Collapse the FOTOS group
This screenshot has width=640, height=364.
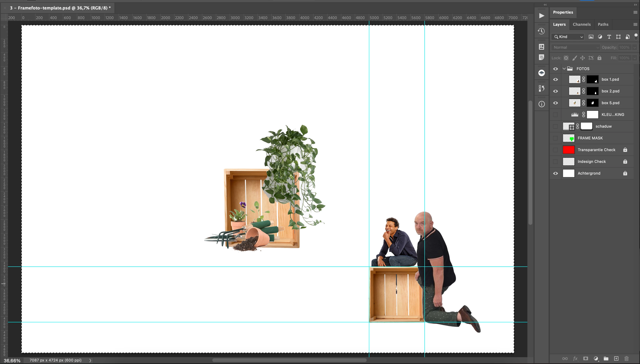coord(564,69)
